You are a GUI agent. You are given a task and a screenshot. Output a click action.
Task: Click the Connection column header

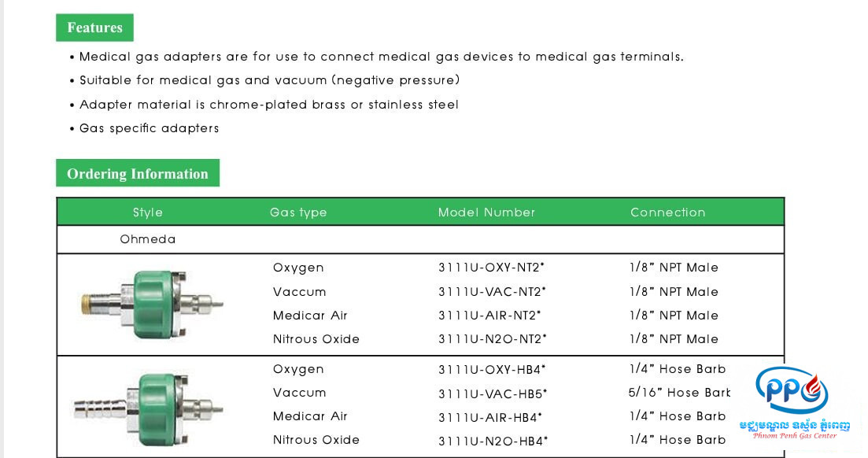coord(667,212)
